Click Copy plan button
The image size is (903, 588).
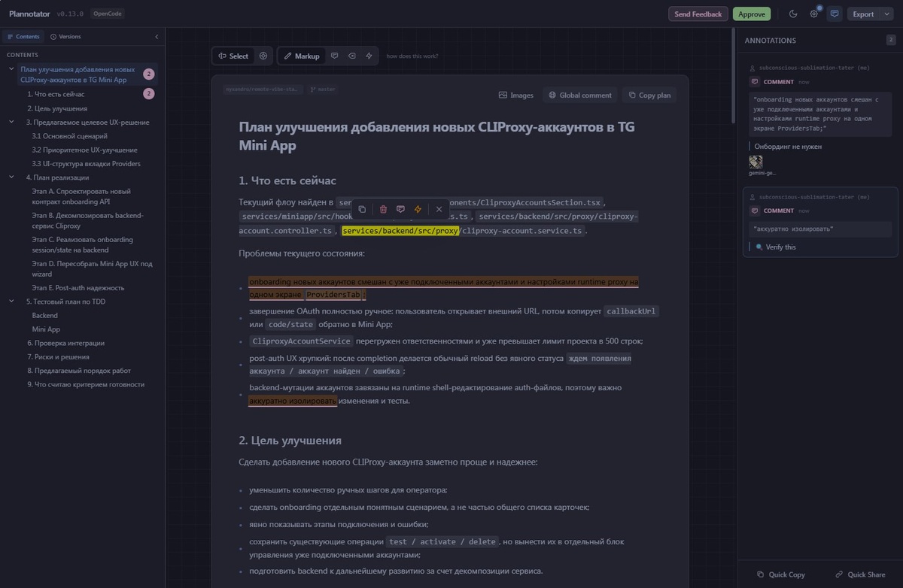[649, 95]
